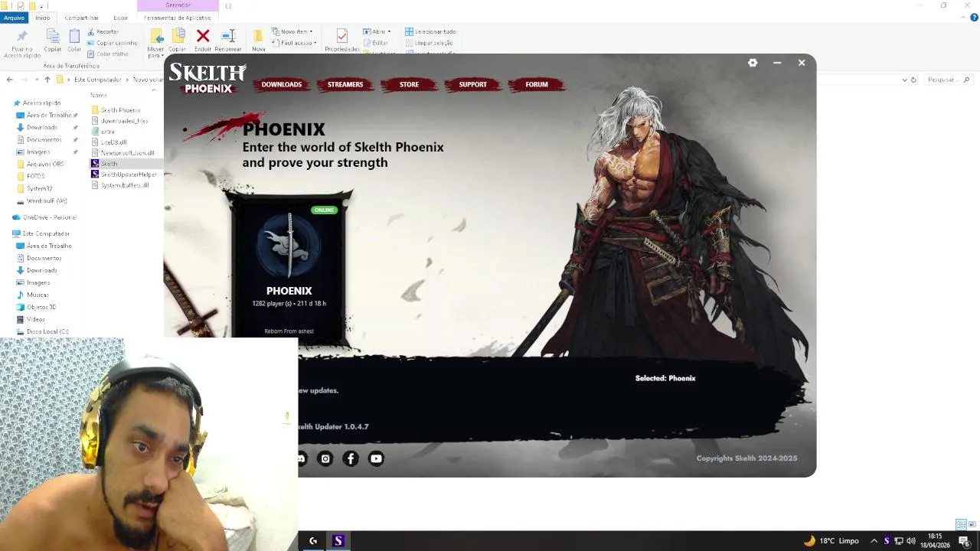Open the Skelth launcher settings gear
The width and height of the screenshot is (980, 551).
[x=753, y=63]
